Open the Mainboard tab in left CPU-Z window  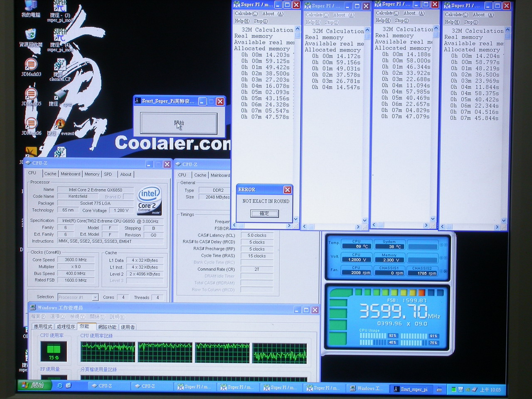pos(71,174)
